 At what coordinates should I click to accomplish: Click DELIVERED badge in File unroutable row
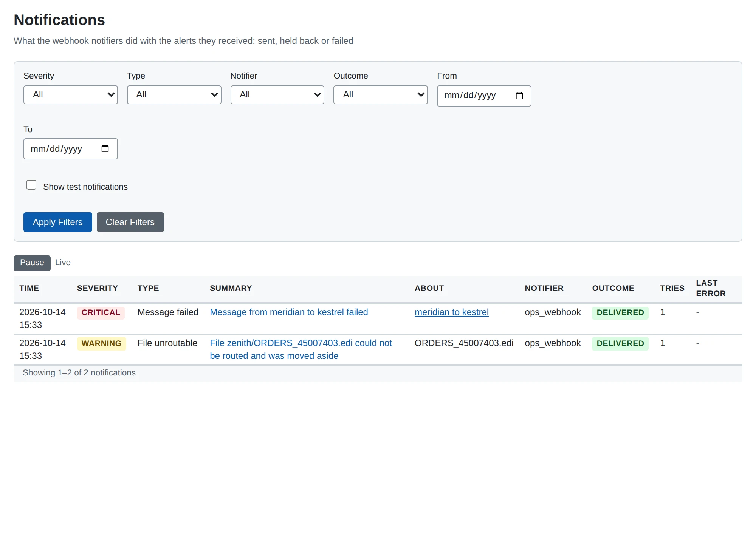(x=620, y=344)
